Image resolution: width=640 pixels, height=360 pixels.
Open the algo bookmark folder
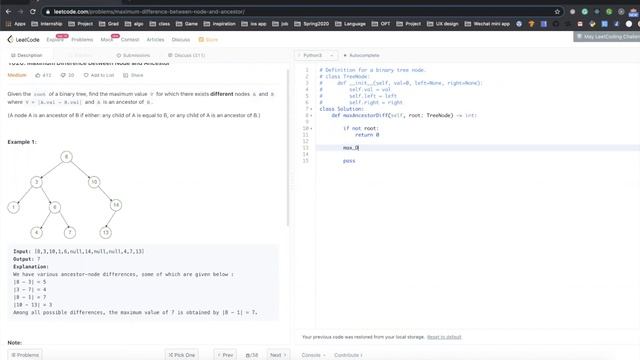(x=134, y=24)
